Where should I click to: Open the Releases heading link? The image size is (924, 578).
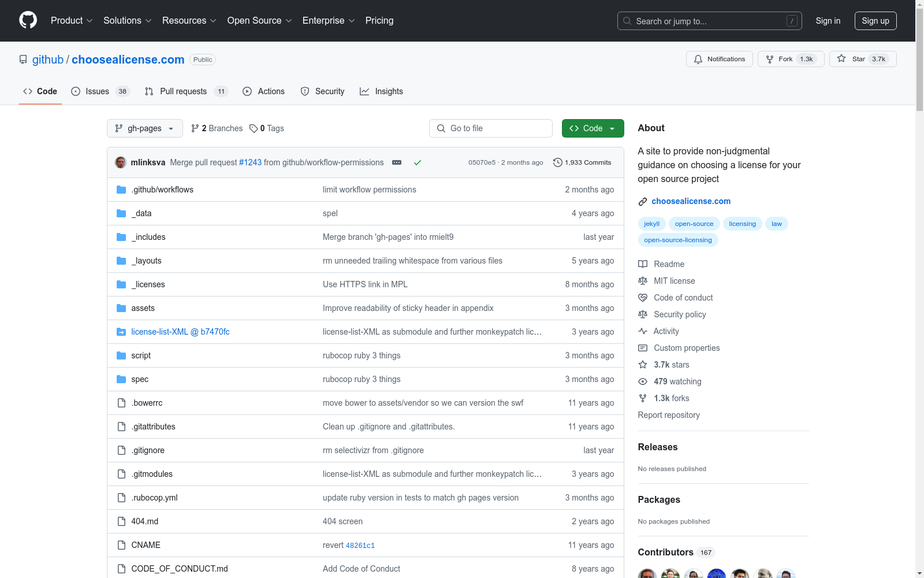[x=658, y=447]
